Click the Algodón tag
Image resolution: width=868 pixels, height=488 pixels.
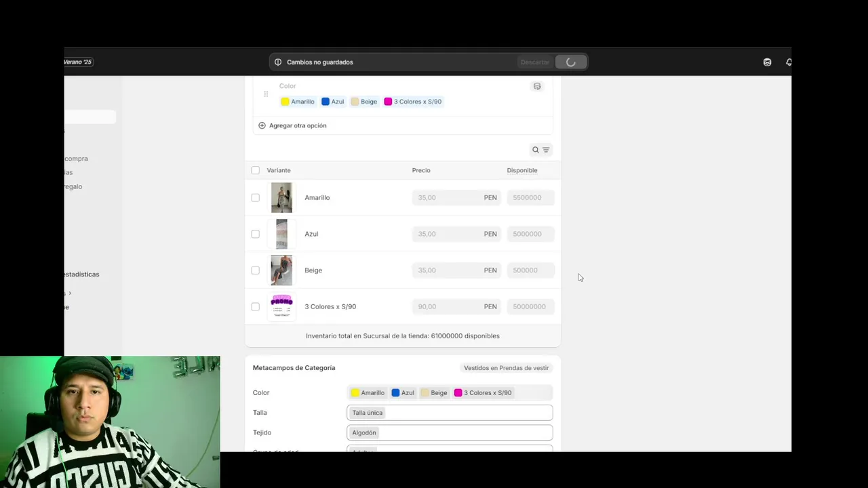point(363,432)
